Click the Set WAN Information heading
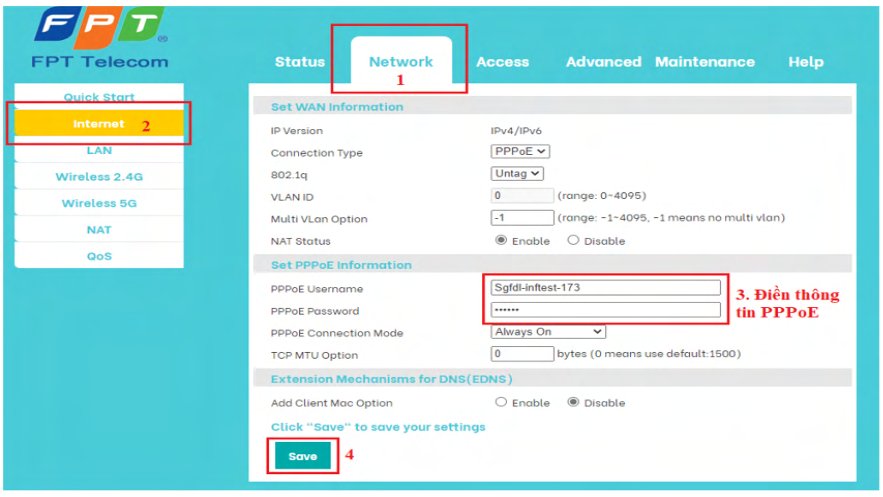883x497 pixels. click(x=337, y=107)
